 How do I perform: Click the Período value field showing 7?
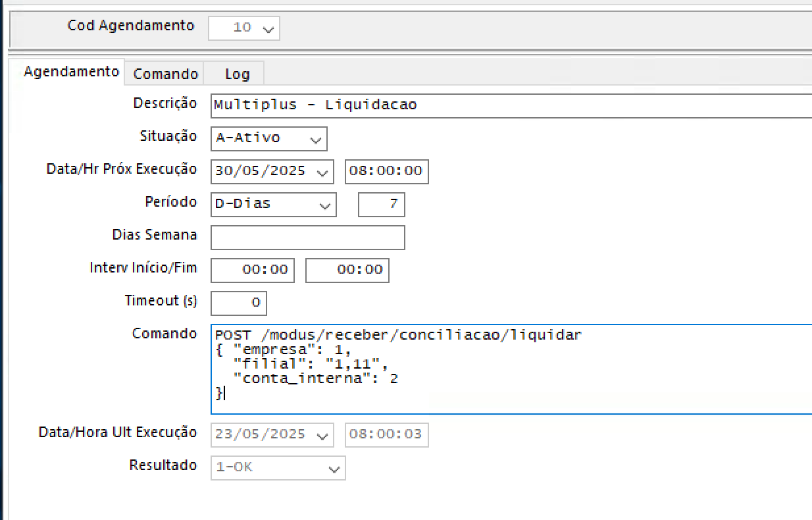click(382, 204)
